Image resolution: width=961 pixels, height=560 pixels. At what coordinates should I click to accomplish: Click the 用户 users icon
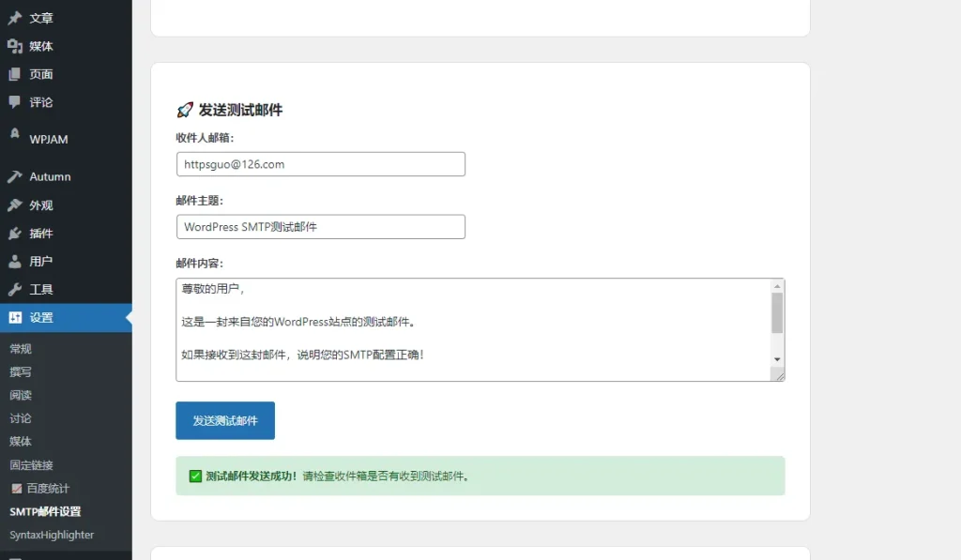pos(15,262)
